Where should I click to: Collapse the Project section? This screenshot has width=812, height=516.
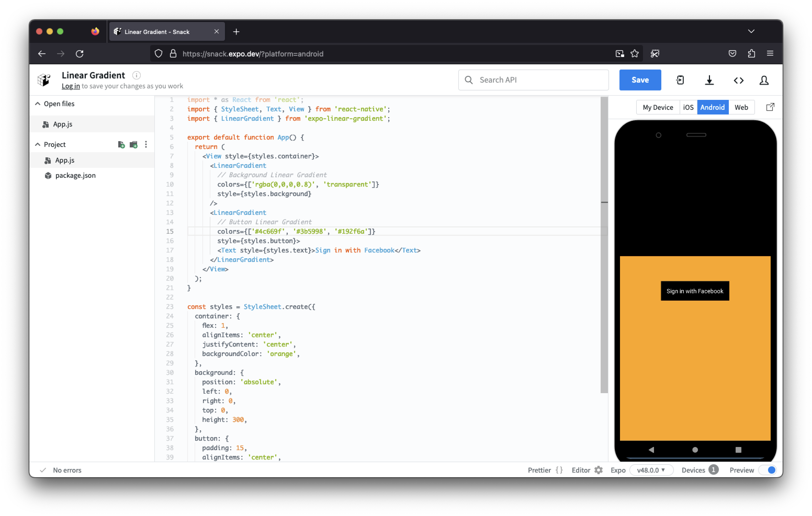[38, 145]
